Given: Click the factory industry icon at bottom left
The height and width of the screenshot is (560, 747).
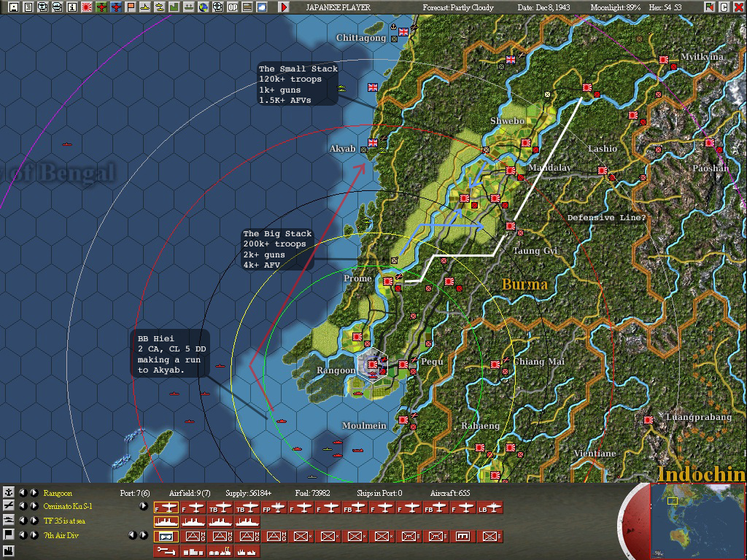Looking at the screenshot, I should pos(9,553).
